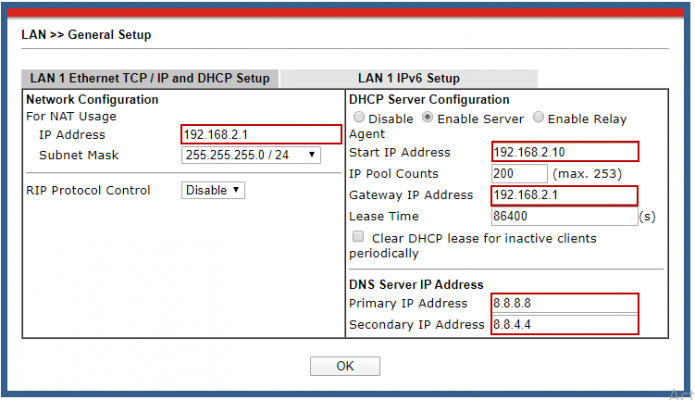The width and height of the screenshot is (695, 400).
Task: Edit the Primary IP Address DNS field
Action: pyautogui.click(x=564, y=303)
